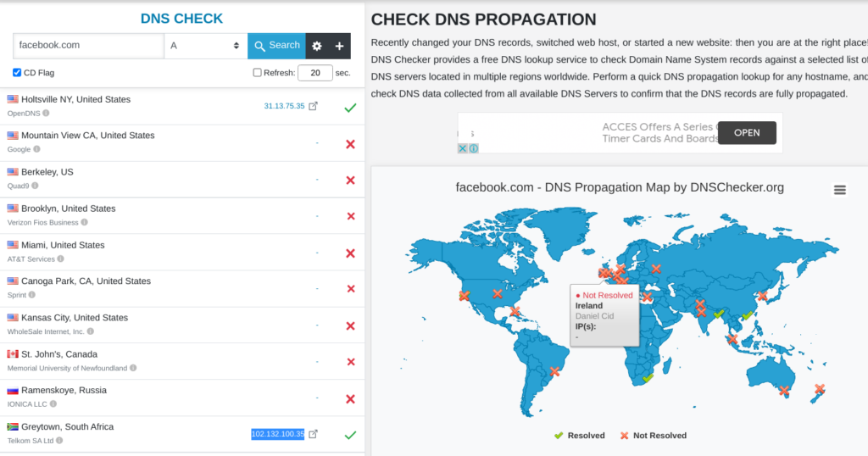
Task: Click the domain field containing facebook.com
Action: click(x=88, y=46)
